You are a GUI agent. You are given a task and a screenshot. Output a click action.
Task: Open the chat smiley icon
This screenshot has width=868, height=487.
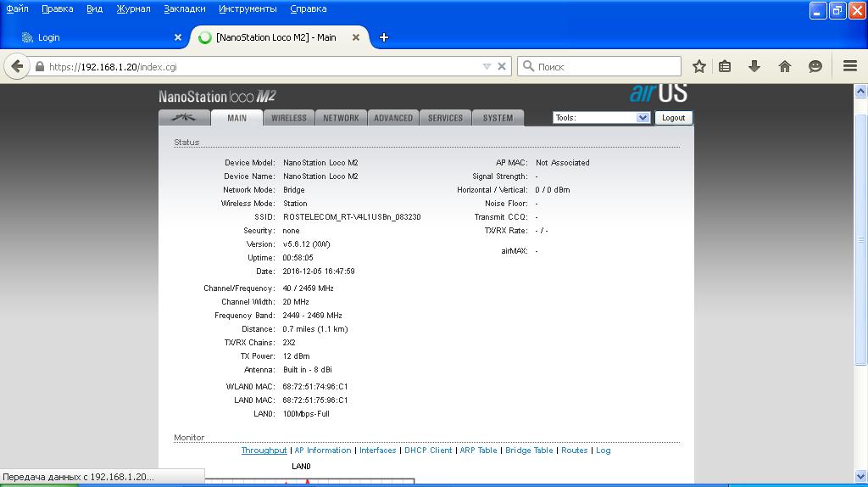tap(815, 66)
